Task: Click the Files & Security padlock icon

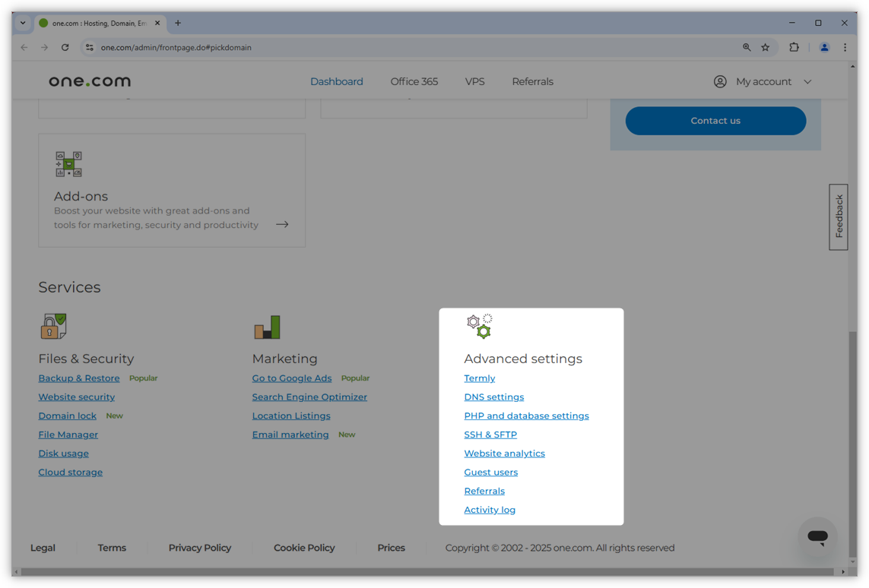Action: click(x=52, y=326)
